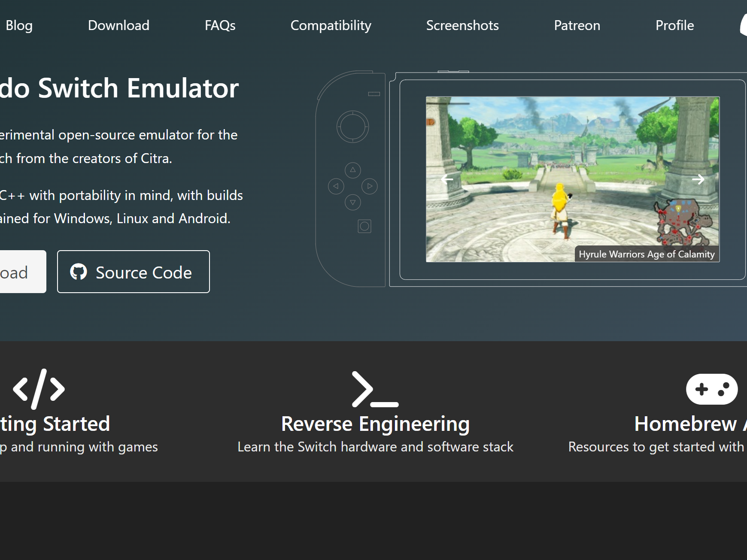Click the Hyrule Warriors screenshot image
The height and width of the screenshot is (560, 747).
[x=573, y=179]
